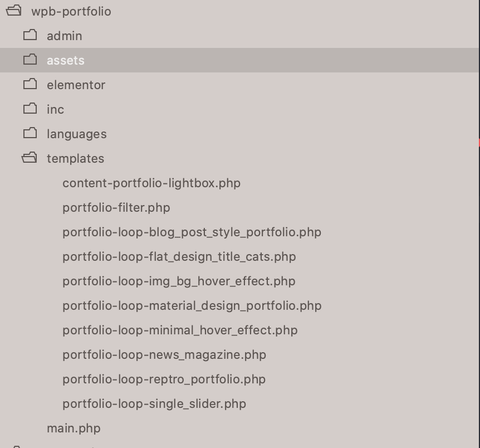
Task: Select the admin folder label
Action: pos(64,36)
